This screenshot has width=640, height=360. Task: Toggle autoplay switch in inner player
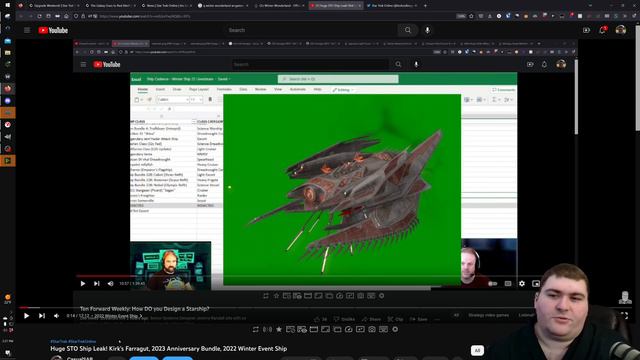point(493,283)
